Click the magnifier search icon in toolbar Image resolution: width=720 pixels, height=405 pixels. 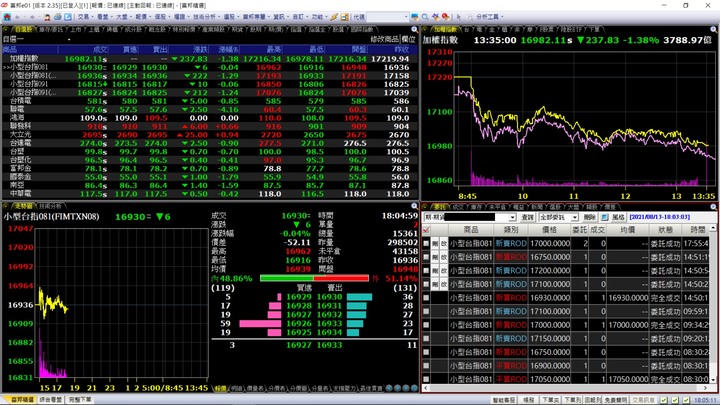425,17
